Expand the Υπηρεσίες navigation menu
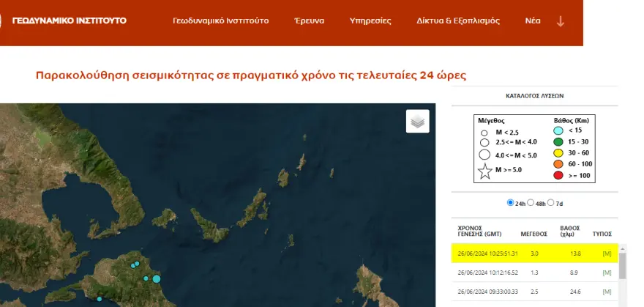This screenshot has height=307, width=644. [370, 21]
